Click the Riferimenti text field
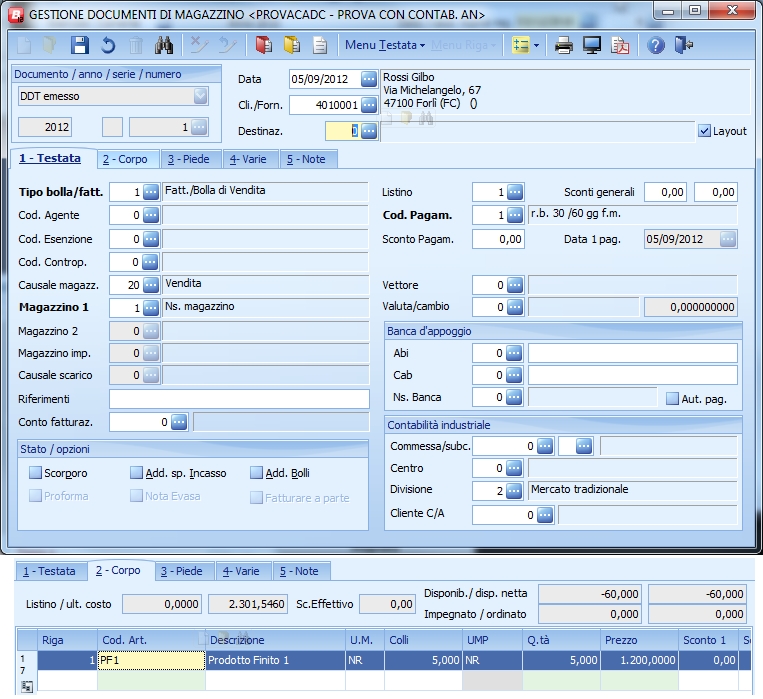 (x=239, y=399)
